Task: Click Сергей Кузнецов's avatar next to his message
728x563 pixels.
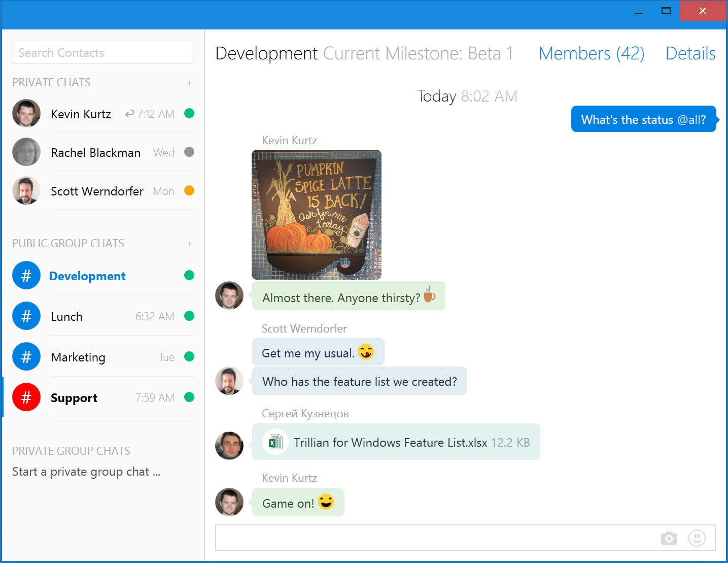Action: pos(229,445)
